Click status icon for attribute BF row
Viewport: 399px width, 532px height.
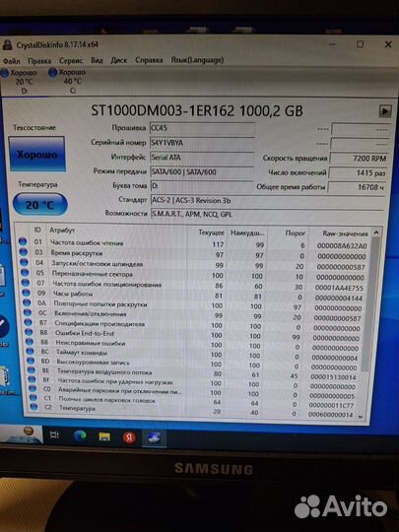coord(32,379)
